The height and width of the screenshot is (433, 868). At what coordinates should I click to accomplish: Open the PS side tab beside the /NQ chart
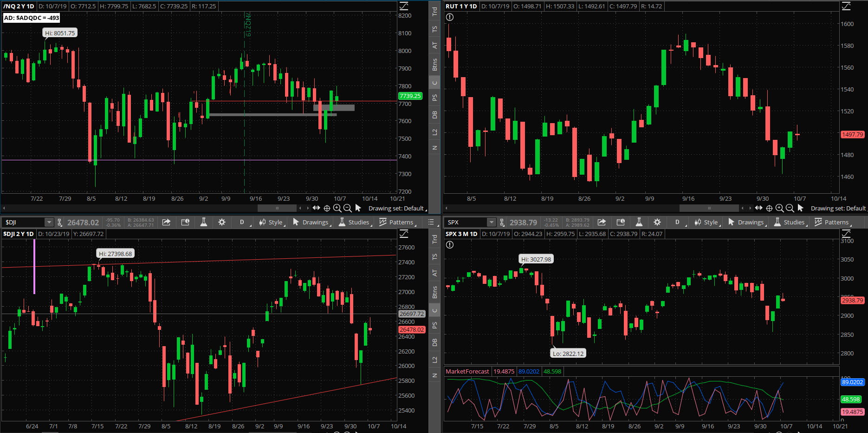point(434,98)
